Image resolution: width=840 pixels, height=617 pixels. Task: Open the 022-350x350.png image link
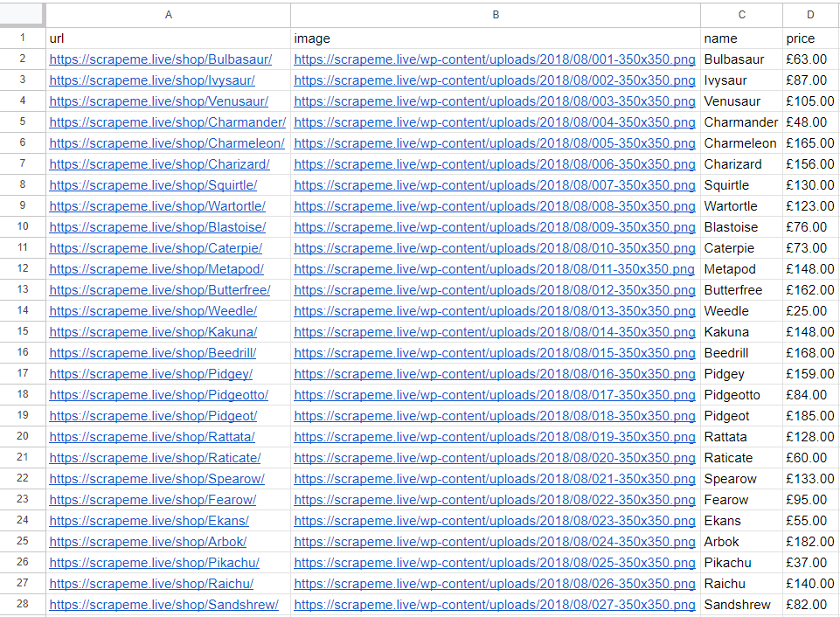pos(495,500)
